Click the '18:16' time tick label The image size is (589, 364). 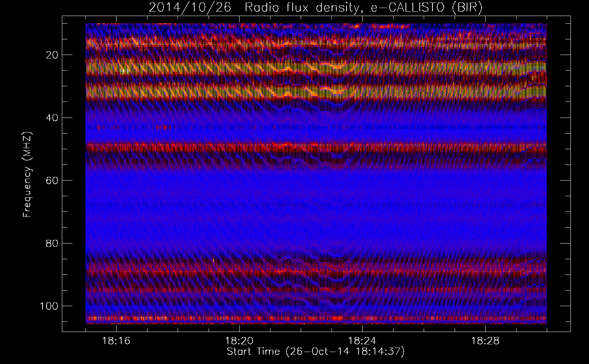[116, 341]
